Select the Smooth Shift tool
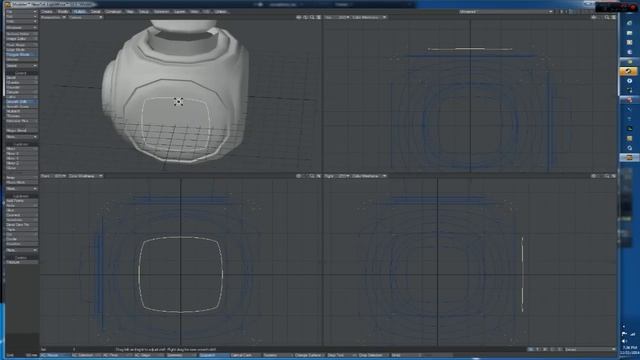The image size is (640, 360). tap(22, 102)
